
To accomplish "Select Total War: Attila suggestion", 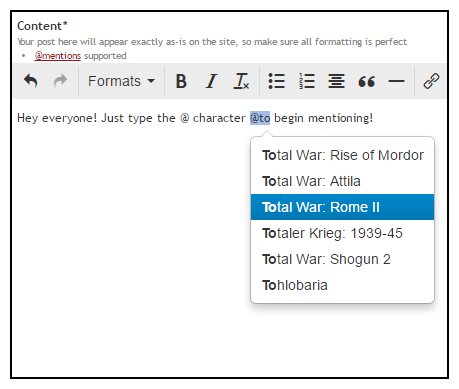I will point(342,181).
